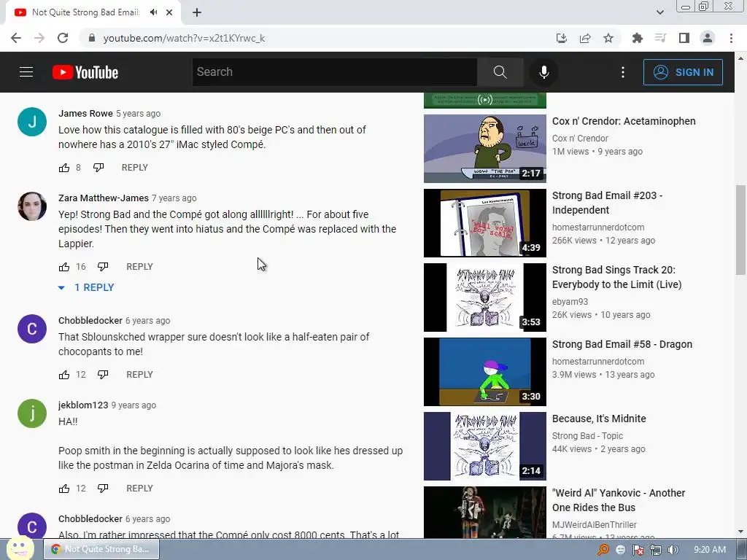Open the Extensions puzzle icon
The width and height of the screenshot is (747, 560).
coord(637,38)
